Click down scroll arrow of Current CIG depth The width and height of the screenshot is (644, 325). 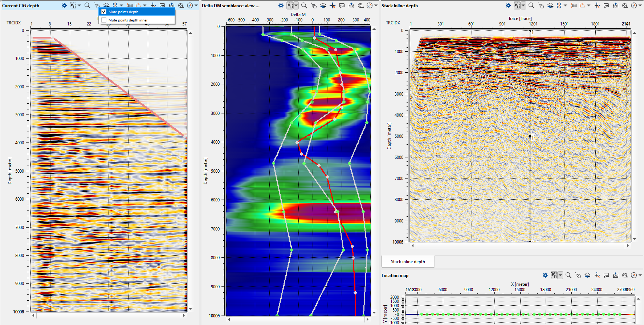pyautogui.click(x=190, y=309)
